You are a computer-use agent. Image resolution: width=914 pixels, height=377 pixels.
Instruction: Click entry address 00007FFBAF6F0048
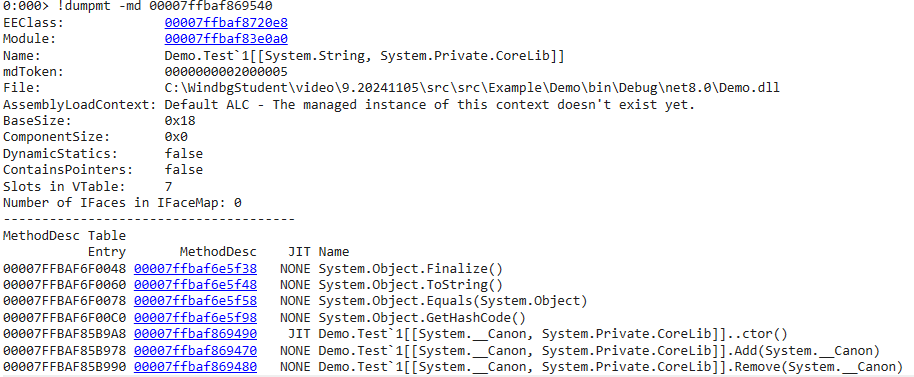pos(64,269)
